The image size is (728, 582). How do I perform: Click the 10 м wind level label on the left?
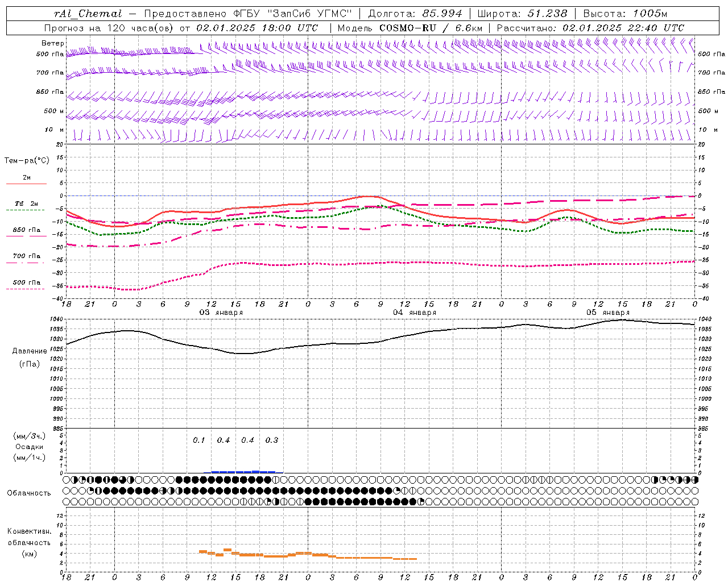(55, 130)
